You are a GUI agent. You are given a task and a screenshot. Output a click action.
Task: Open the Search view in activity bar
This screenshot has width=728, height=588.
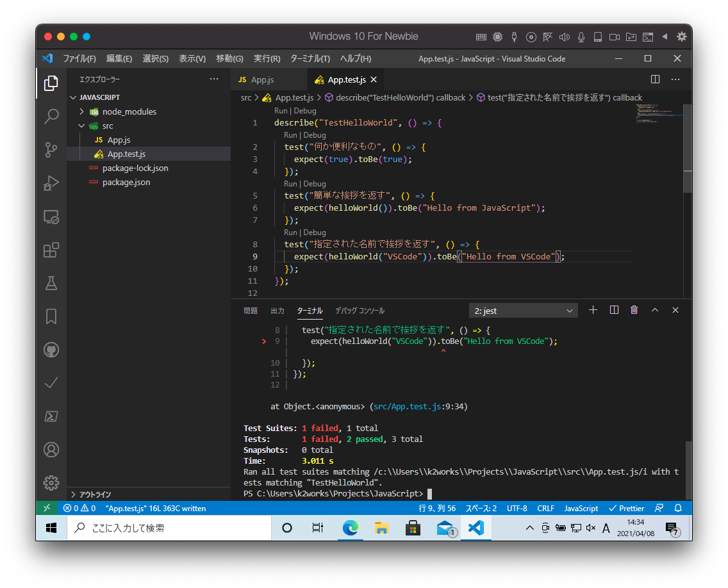point(51,117)
